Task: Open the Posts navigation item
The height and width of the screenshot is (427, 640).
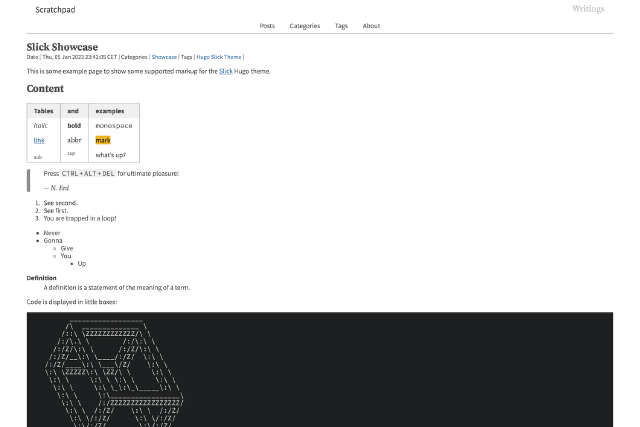Action: point(267,26)
